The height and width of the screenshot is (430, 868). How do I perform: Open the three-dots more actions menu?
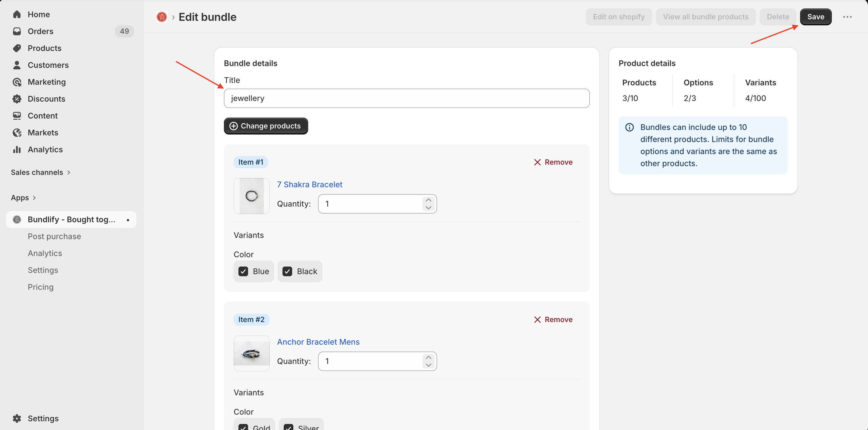847,17
